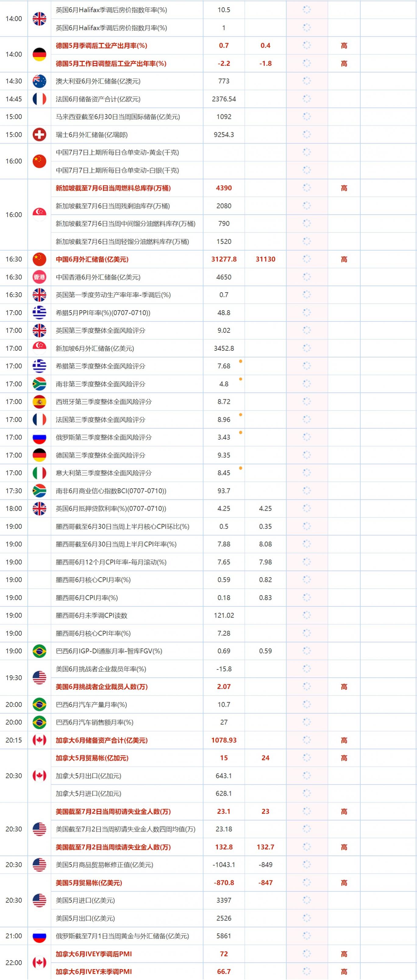Click the Spanish flag beside 西班牙第三季度整体全面风险评分

tap(39, 402)
